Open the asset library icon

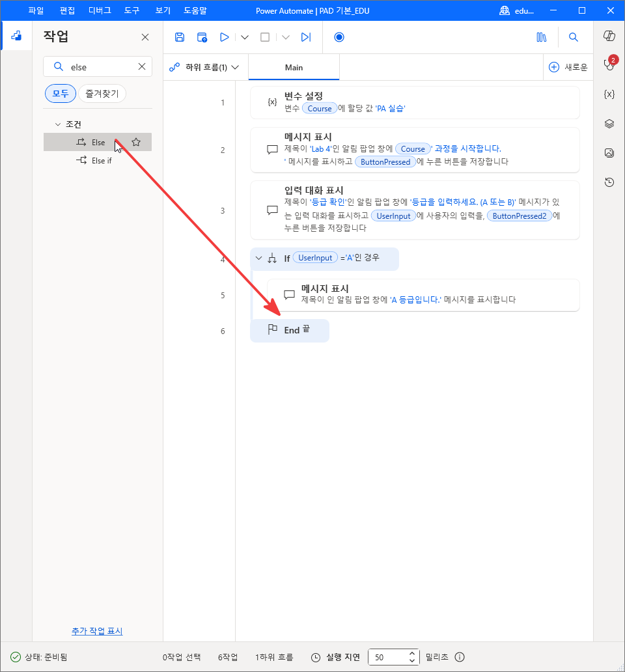[x=542, y=37]
